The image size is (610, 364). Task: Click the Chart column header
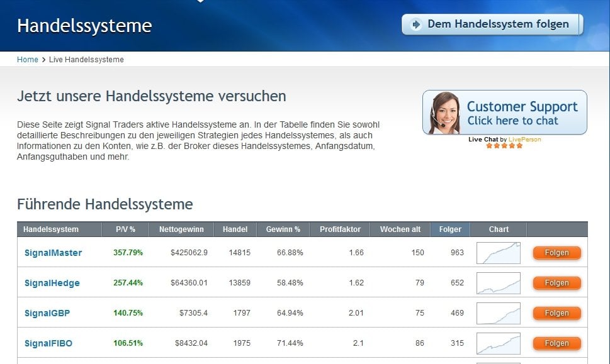click(x=499, y=229)
